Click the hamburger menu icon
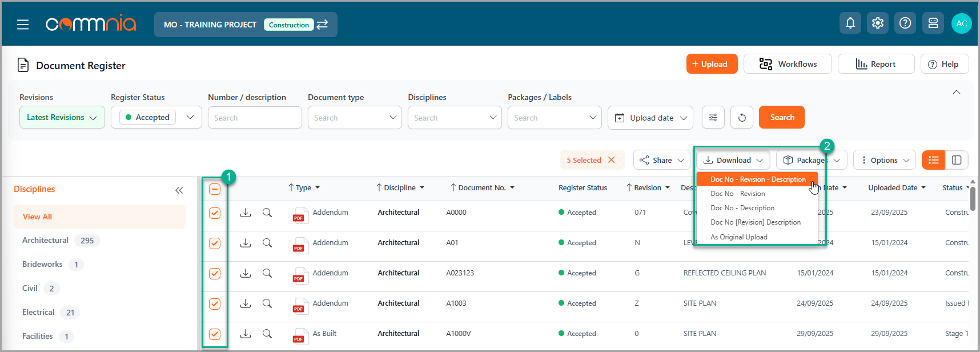 [23, 25]
